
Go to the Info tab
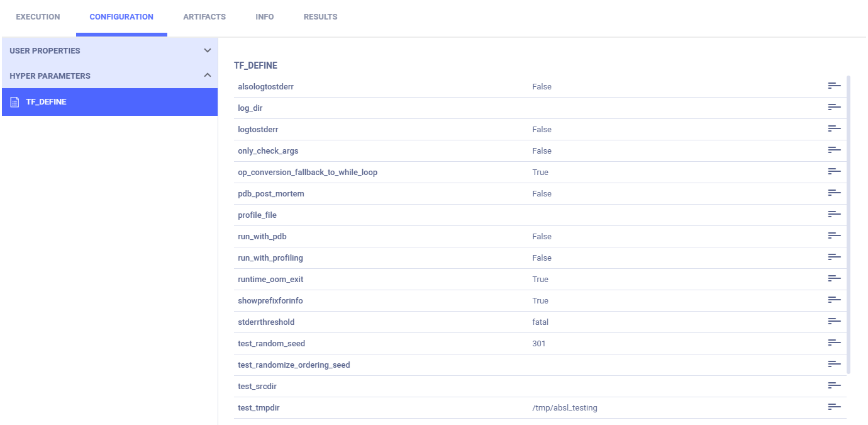click(264, 17)
